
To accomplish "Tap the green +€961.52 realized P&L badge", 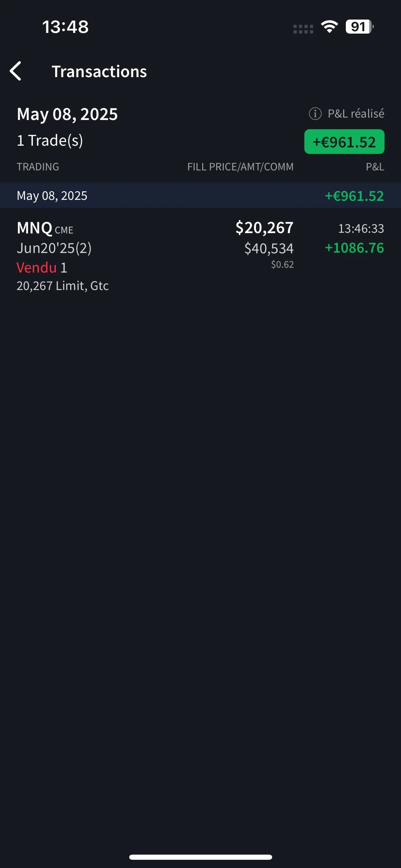I will (x=344, y=142).
